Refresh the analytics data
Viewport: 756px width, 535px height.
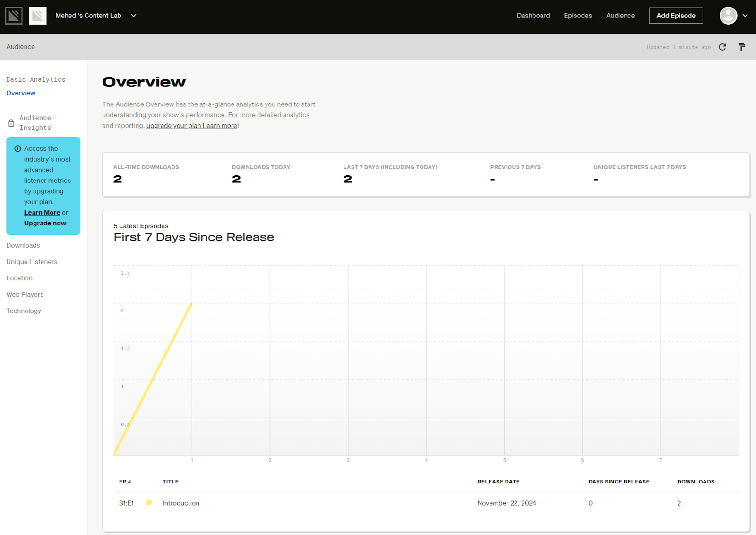722,47
